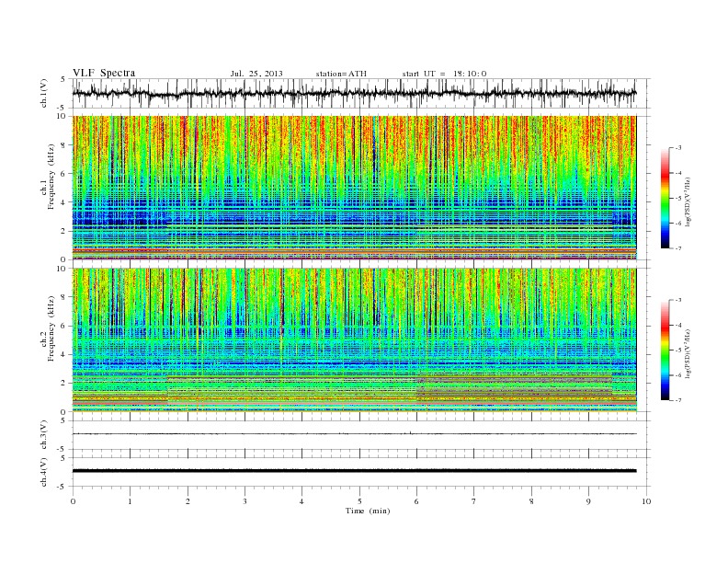Click the ch.1 voltage waveform trace

point(354,93)
